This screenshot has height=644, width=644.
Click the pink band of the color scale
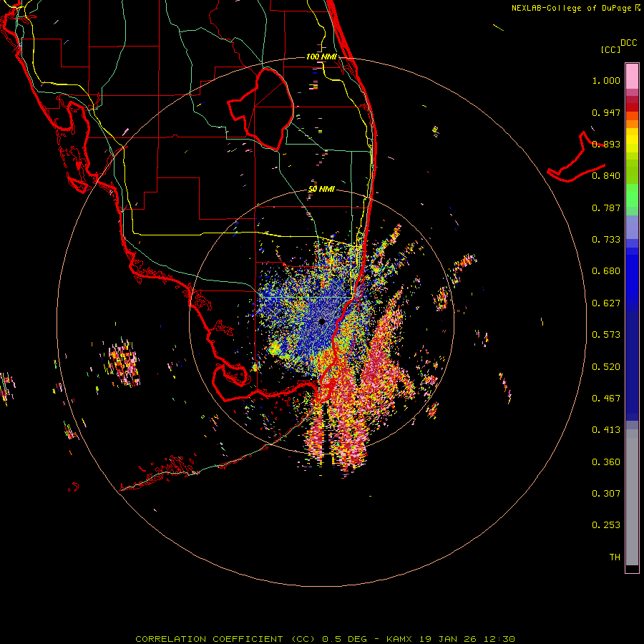coord(632,77)
